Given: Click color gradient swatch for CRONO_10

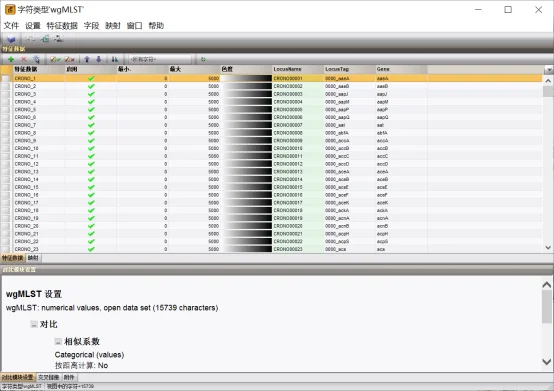Looking at the screenshot, I should coord(246,148).
